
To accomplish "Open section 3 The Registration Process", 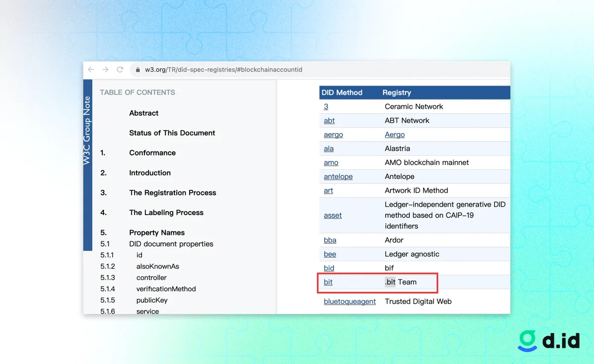I will pos(172,193).
